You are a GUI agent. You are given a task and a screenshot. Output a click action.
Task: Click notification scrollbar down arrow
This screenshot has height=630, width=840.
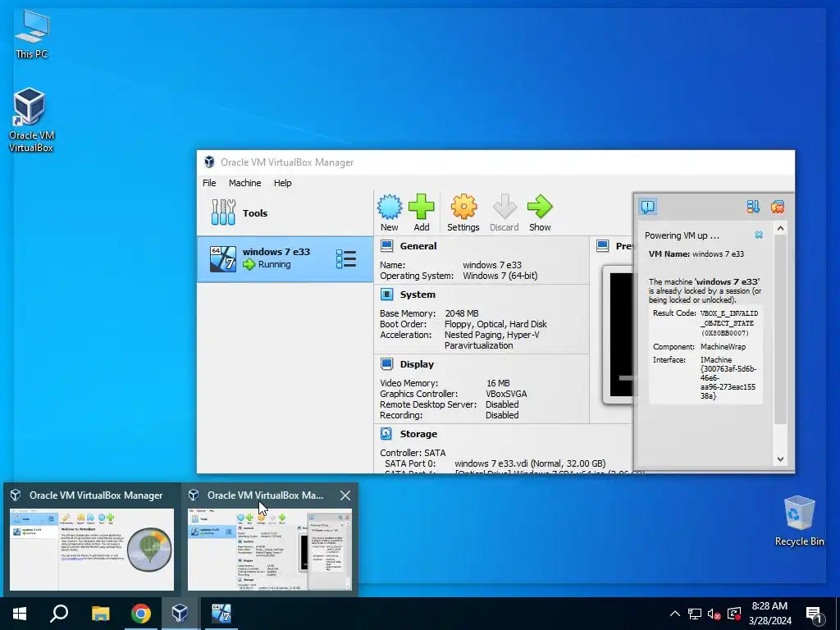pos(781,459)
